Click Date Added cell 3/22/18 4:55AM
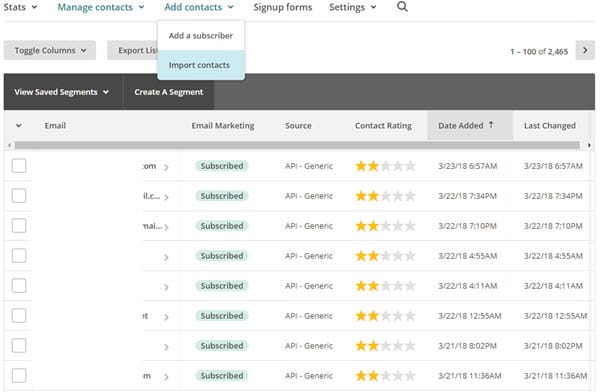Screen dimensions: 600x392 pyautogui.click(x=468, y=256)
